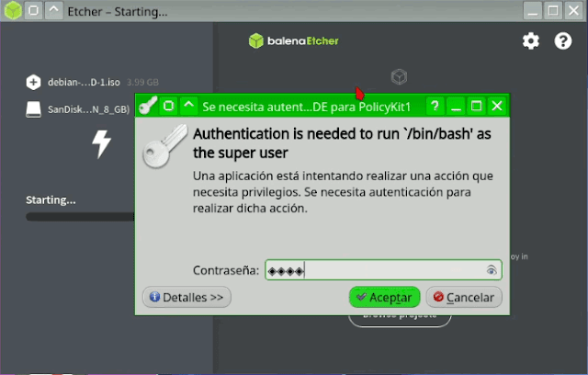Maximize the PolicyKit dialog
This screenshot has height=375, width=588.
[x=477, y=106]
